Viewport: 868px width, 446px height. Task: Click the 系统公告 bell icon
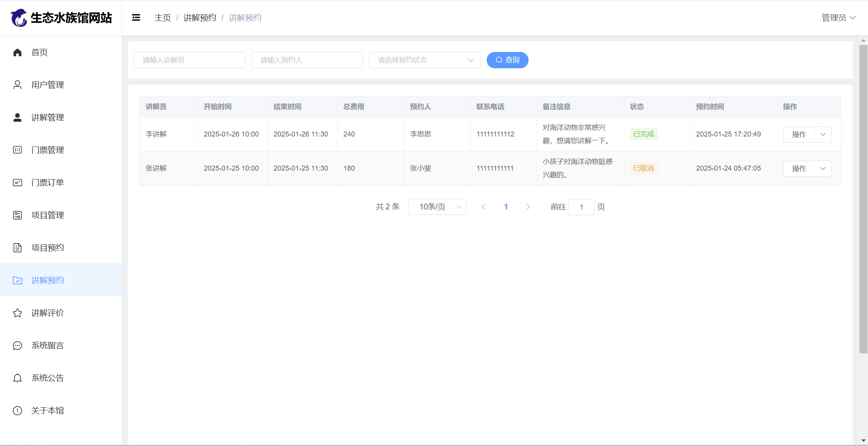click(x=17, y=378)
